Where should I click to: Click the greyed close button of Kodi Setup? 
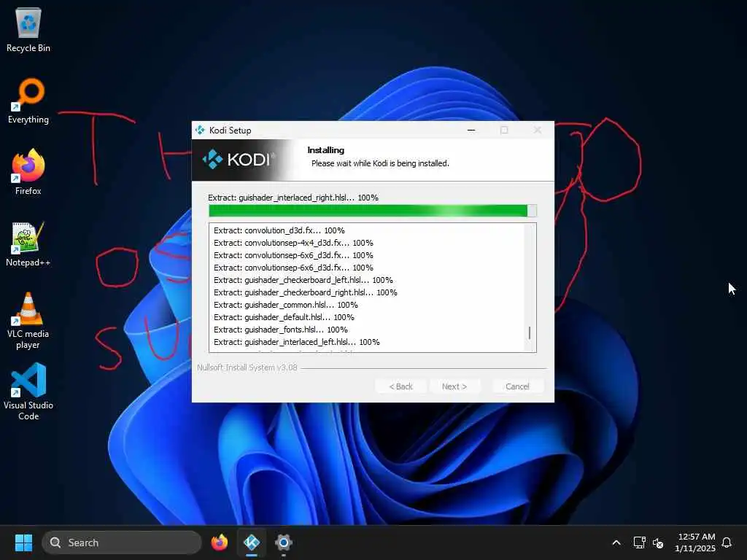[538, 130]
